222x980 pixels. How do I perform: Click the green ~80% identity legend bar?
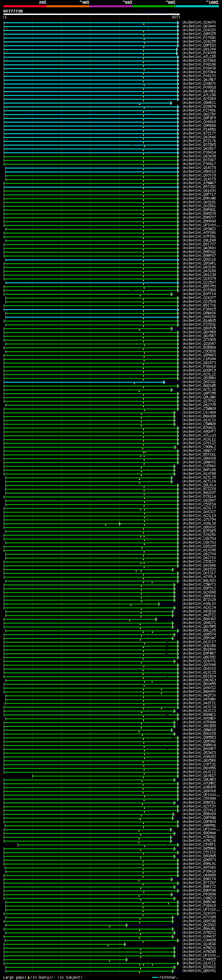[x=154, y=6]
